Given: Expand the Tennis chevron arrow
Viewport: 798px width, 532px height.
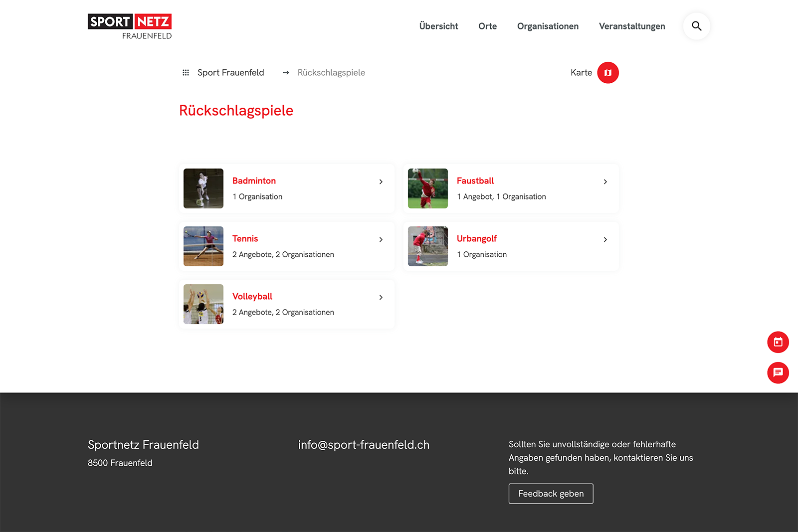Looking at the screenshot, I should tap(381, 240).
